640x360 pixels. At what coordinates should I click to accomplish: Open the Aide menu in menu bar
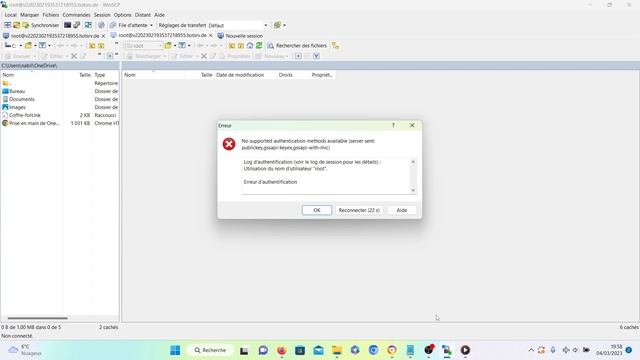pyautogui.click(x=159, y=15)
